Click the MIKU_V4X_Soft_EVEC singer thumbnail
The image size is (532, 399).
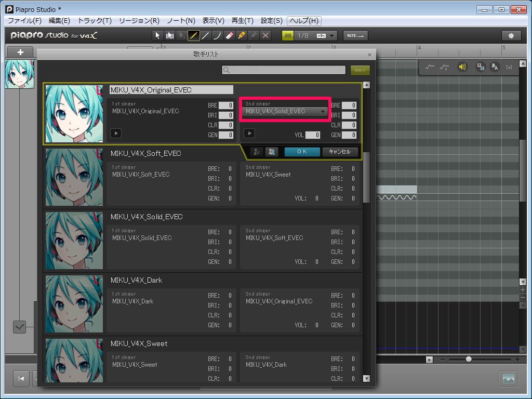(x=74, y=177)
